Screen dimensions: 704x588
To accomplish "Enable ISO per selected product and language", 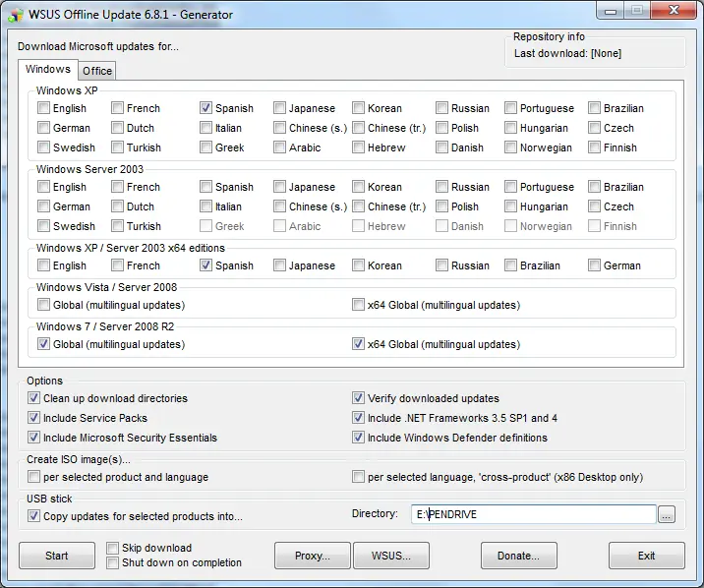I will [33, 477].
